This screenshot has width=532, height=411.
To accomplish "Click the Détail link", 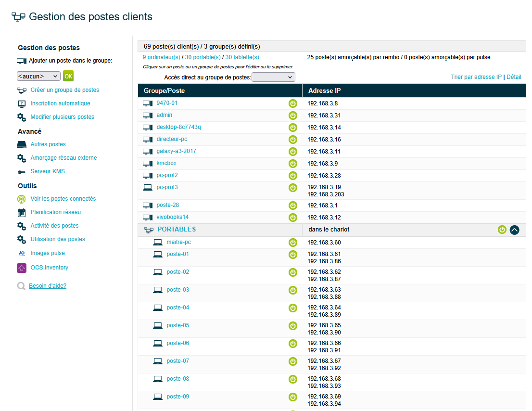I will pyautogui.click(x=514, y=77).
